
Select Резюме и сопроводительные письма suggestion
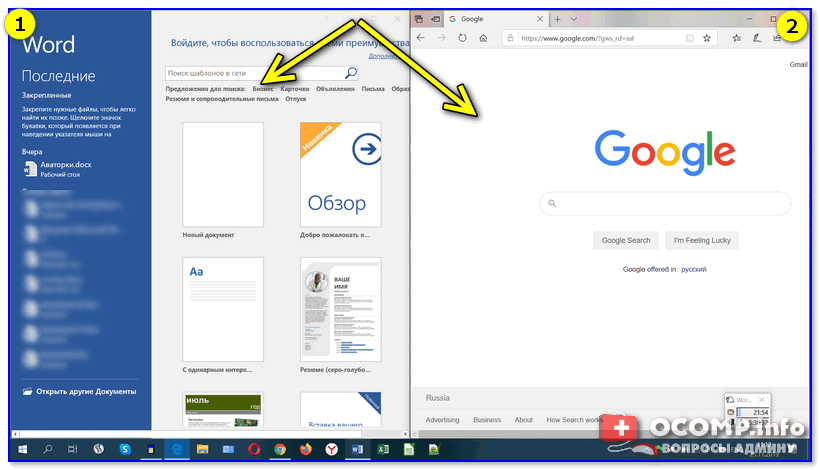222,99
